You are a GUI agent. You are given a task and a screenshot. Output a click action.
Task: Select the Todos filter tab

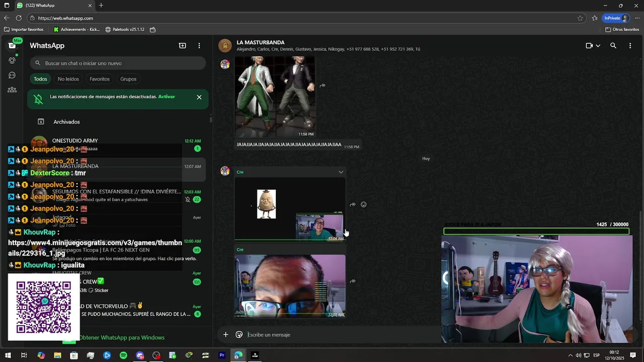click(x=40, y=79)
